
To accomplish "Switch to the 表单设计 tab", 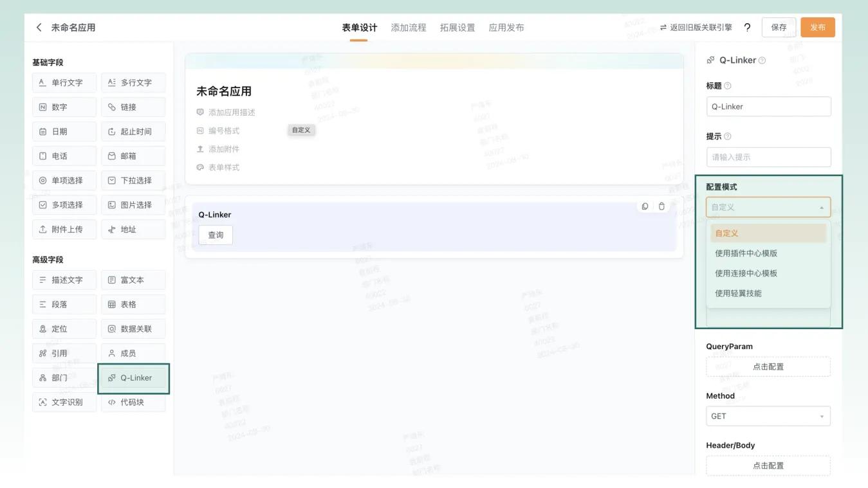I will (x=359, y=28).
